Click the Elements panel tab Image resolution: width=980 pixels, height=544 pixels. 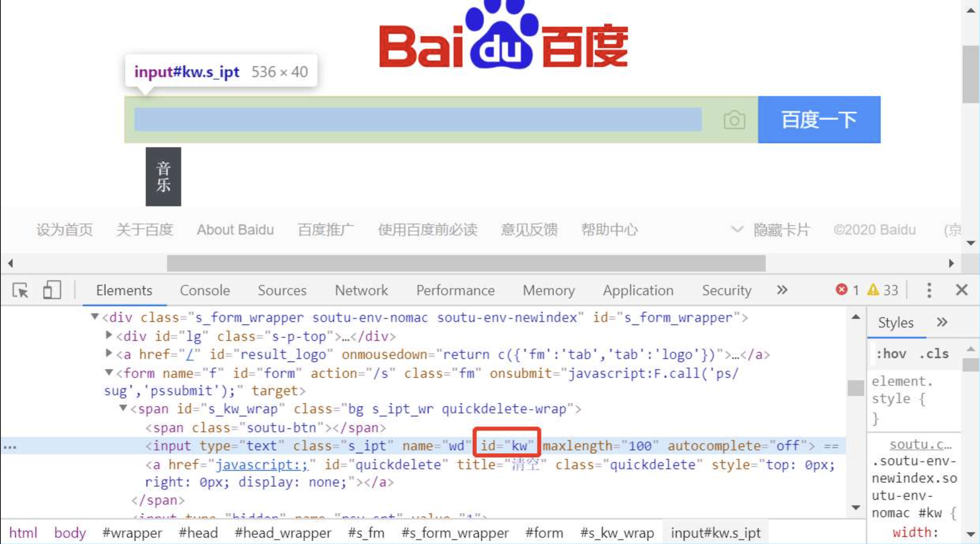[123, 290]
